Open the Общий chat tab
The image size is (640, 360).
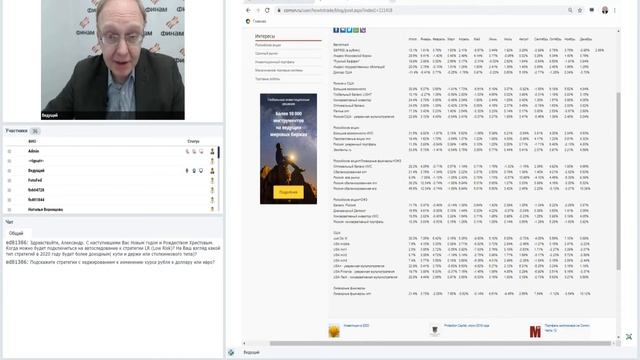[16, 233]
